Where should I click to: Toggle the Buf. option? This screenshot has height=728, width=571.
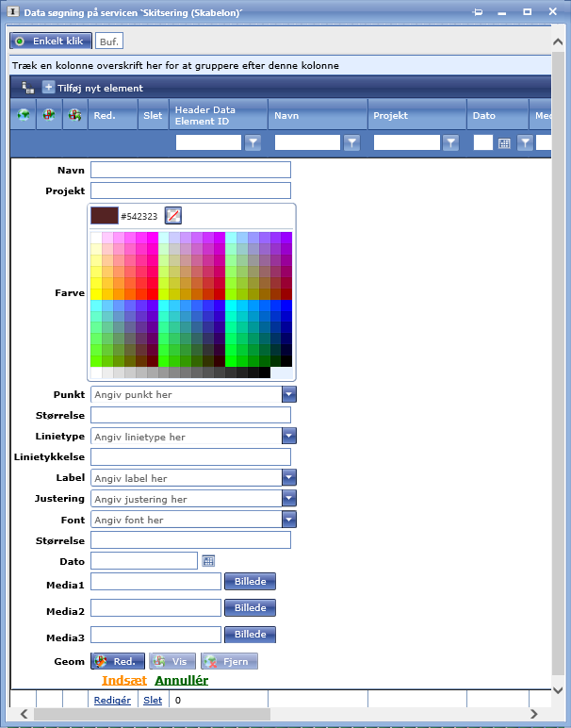pos(109,41)
